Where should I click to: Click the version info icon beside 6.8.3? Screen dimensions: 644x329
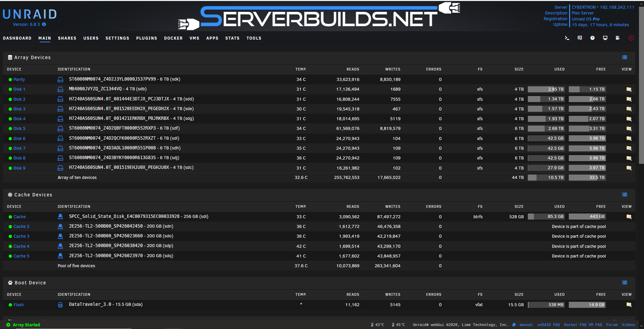click(x=44, y=25)
